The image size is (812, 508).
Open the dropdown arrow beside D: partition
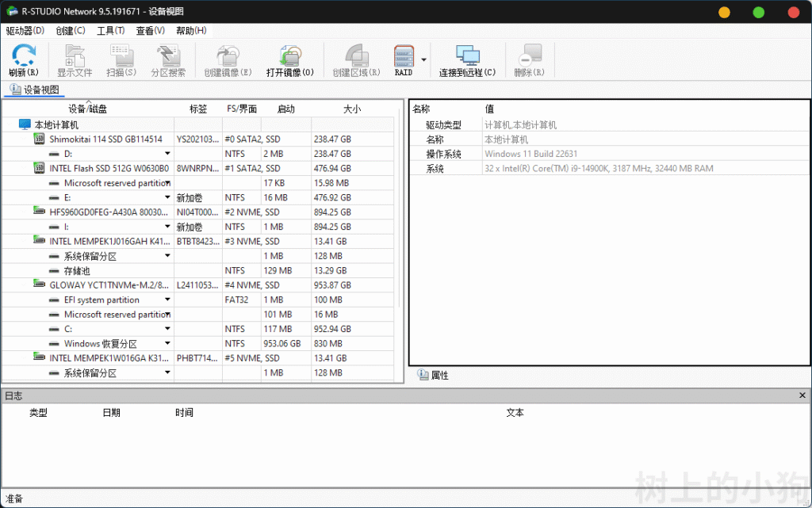(167, 154)
